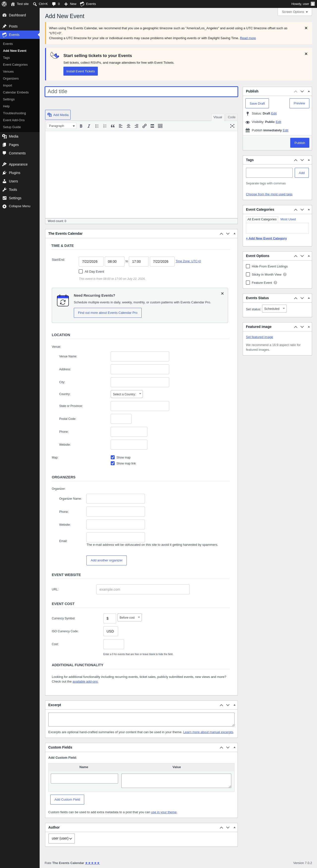317x868 pixels.
Task: Close the Need Recurring Events box
Action: tap(222, 293)
